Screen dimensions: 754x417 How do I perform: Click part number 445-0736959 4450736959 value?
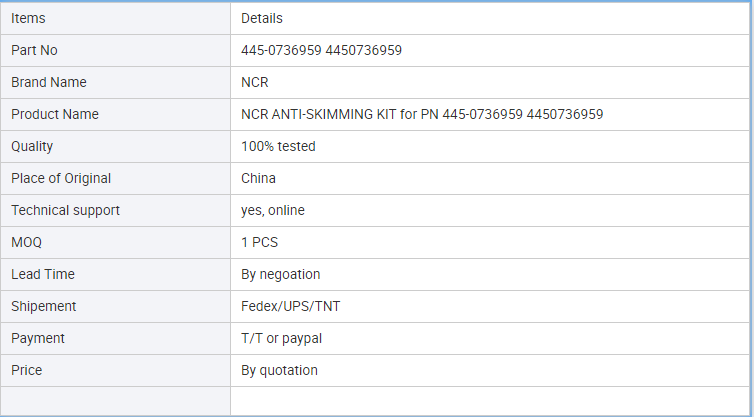coord(321,50)
